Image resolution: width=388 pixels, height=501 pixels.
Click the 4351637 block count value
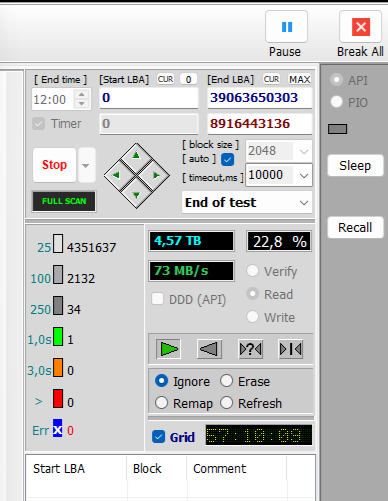coord(91,248)
